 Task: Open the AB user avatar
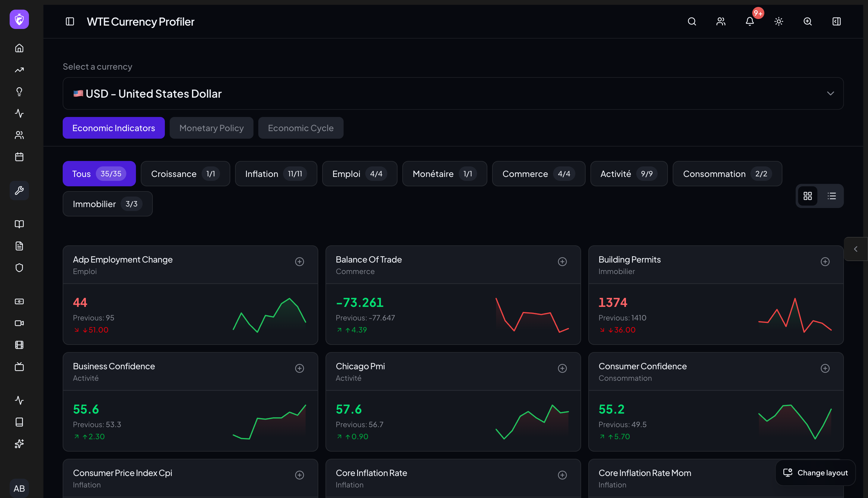click(19, 488)
